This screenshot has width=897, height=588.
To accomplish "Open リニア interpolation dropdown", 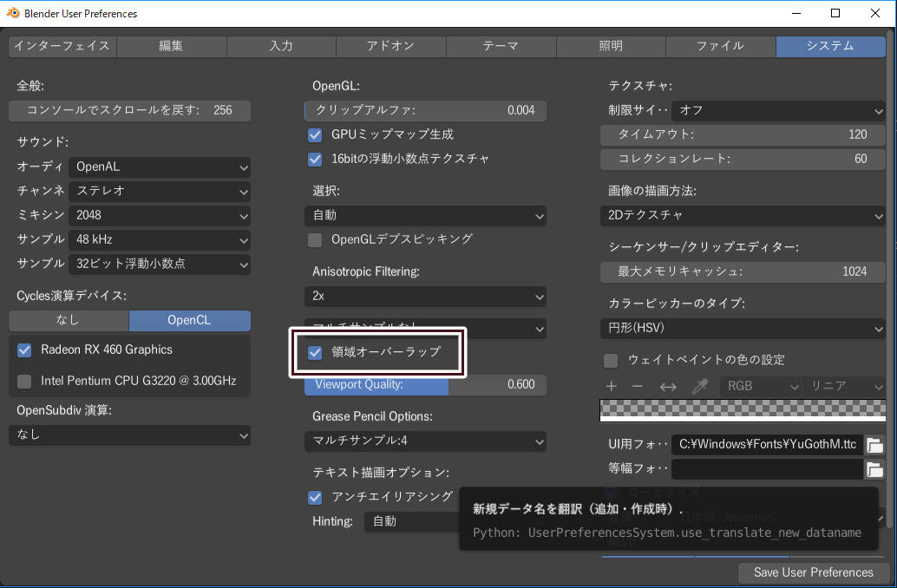I will (843, 386).
